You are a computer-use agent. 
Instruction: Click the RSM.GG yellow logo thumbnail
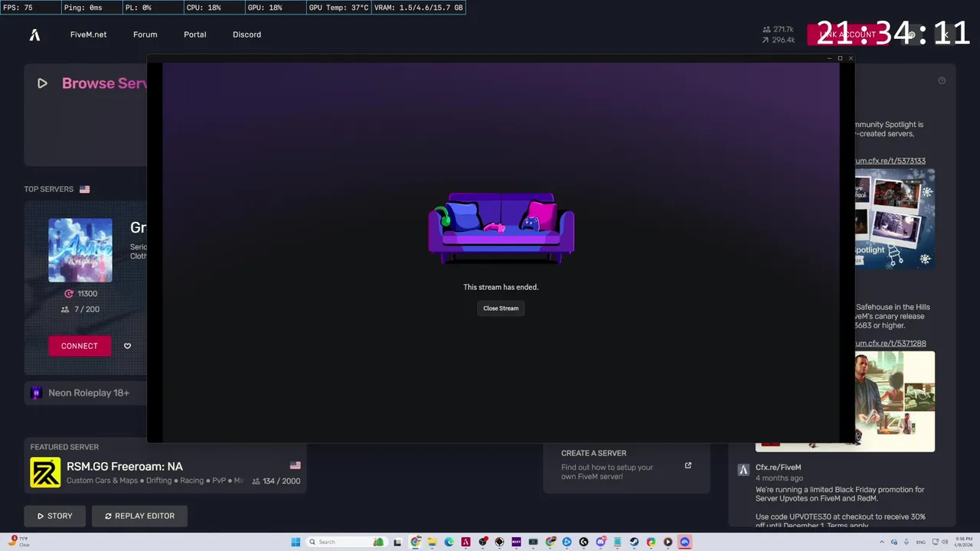[45, 472]
